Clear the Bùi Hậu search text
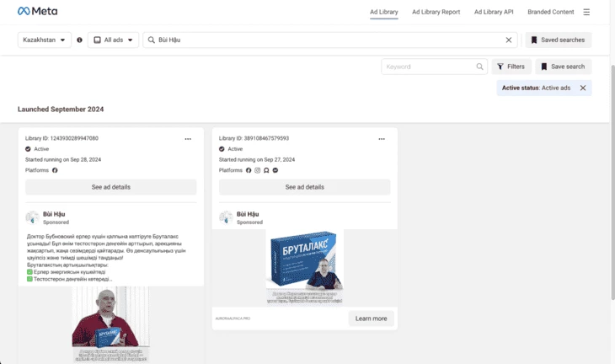The height and width of the screenshot is (364, 615). click(x=508, y=40)
